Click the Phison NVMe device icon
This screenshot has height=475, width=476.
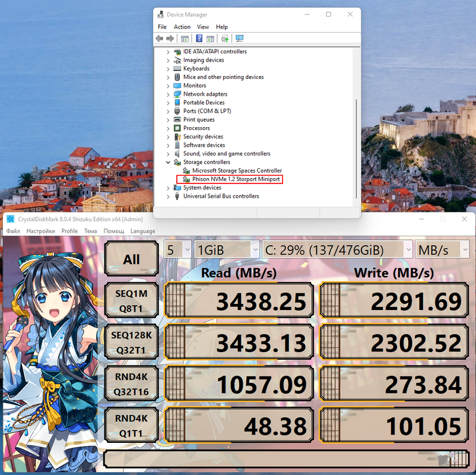pos(186,179)
